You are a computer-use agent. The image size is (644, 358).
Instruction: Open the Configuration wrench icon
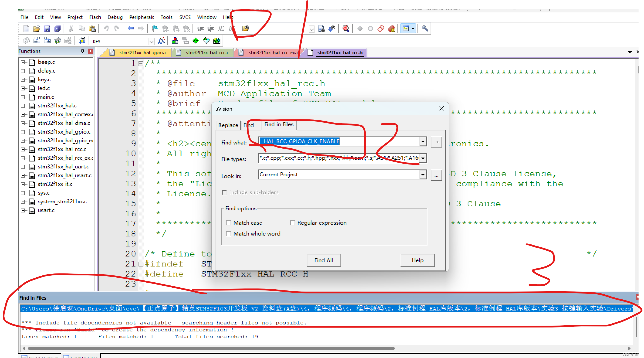point(425,29)
